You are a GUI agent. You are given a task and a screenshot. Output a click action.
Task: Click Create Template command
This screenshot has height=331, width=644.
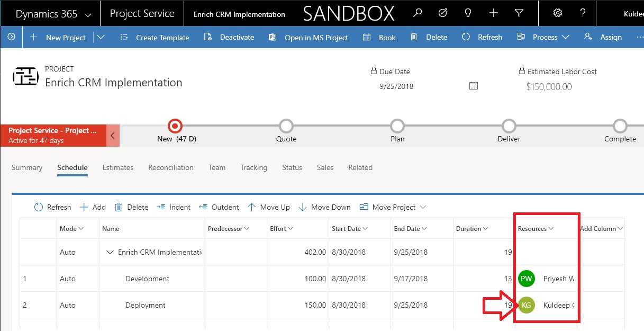pyautogui.click(x=155, y=37)
